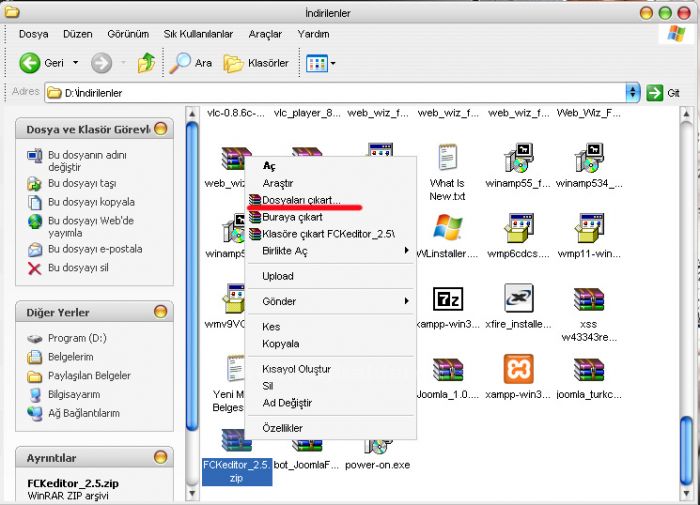Open the address bar dropdown arrow
The image size is (700, 505).
(x=632, y=92)
